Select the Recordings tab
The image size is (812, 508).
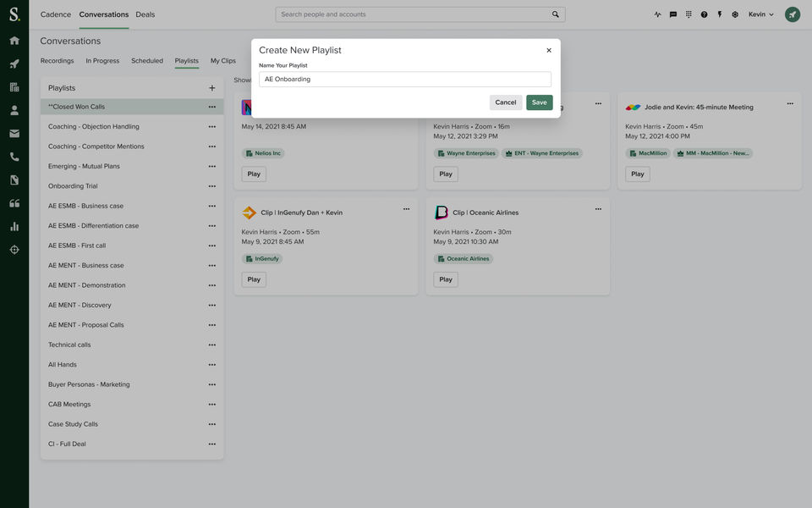click(57, 61)
